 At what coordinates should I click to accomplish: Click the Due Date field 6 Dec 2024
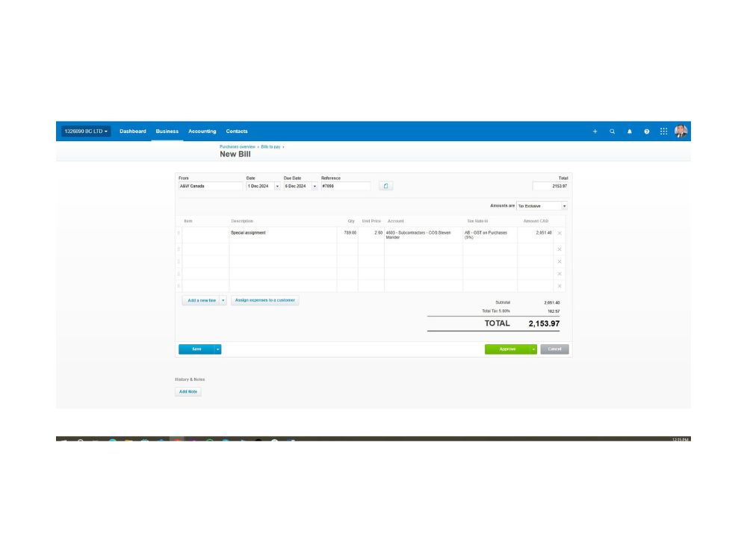(x=297, y=186)
